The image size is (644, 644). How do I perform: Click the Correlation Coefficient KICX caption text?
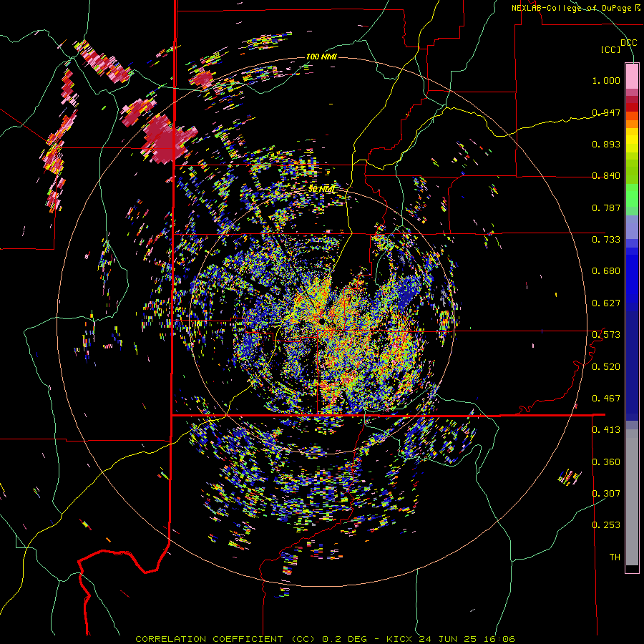[x=325, y=639]
